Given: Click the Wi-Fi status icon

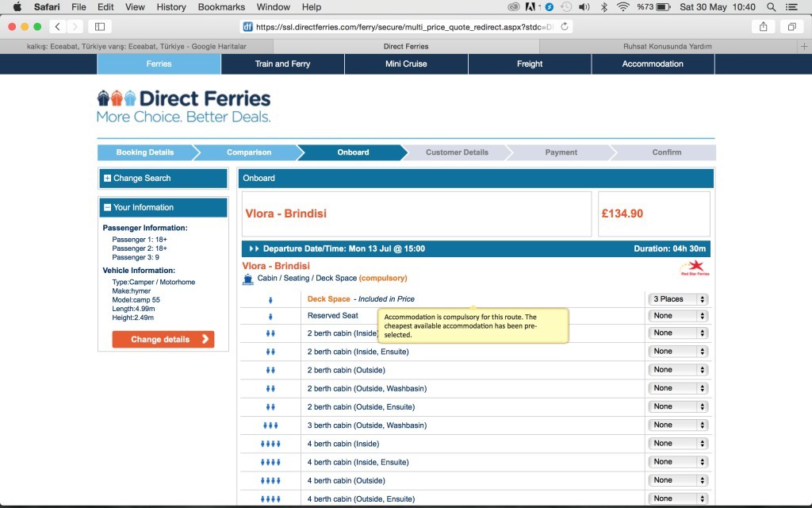Looking at the screenshot, I should [x=623, y=6].
